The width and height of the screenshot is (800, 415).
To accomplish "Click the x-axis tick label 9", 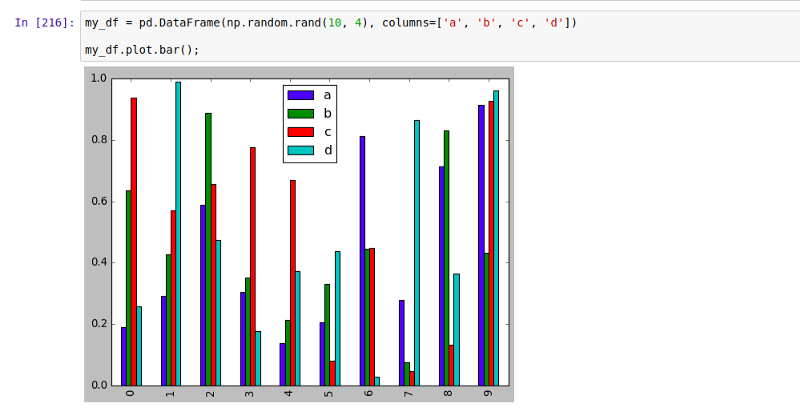I will click(x=488, y=393).
